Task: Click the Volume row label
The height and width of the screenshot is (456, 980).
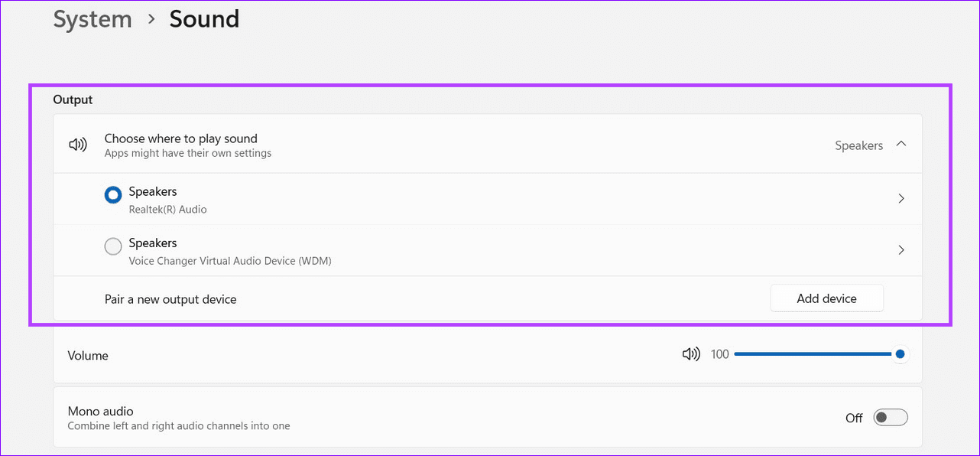Action: click(88, 356)
